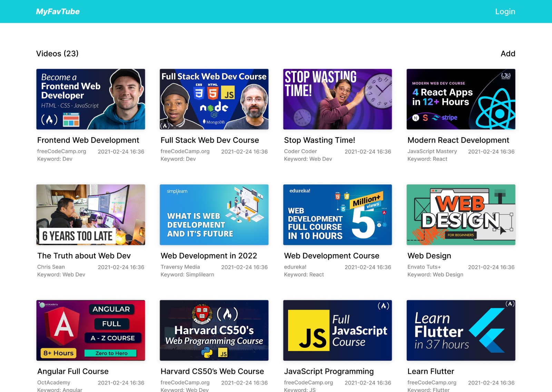Open the Stop Wasting Time thumbnail
Image resolution: width=552 pixels, height=392 pixels.
click(337, 99)
